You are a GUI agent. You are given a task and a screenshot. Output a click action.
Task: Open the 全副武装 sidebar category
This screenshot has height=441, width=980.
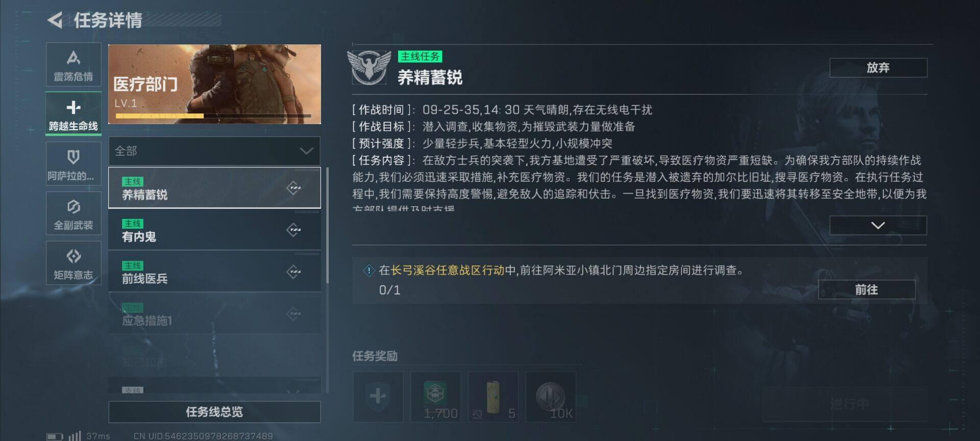pyautogui.click(x=73, y=213)
